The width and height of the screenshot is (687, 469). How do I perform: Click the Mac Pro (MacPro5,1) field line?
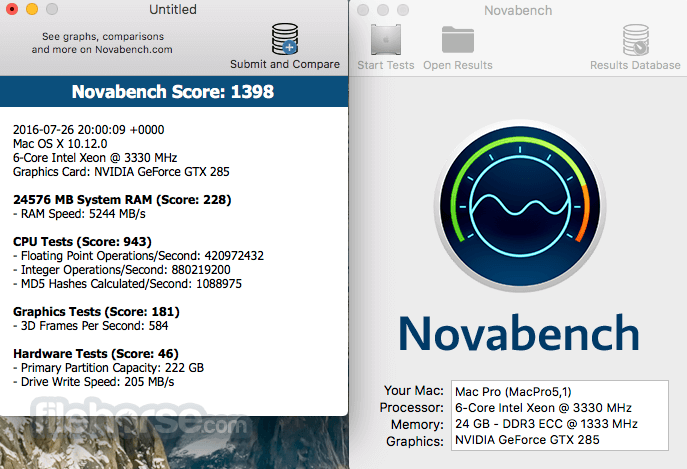click(513, 392)
